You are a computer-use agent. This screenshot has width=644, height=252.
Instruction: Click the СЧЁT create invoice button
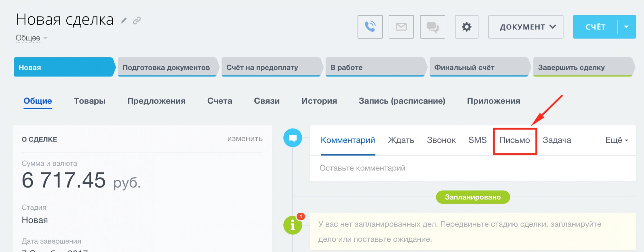[595, 27]
